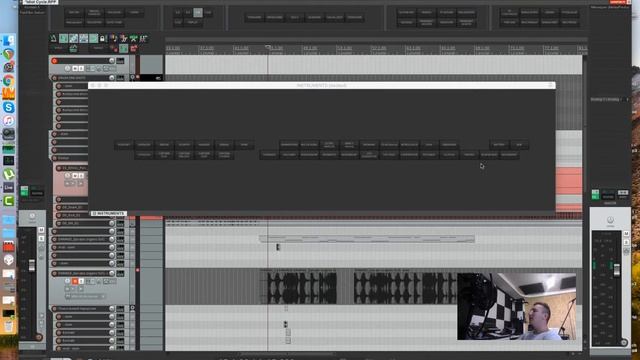640x360 pixels.
Task: Open Ableton Live from the Dock
Action: [x=9, y=187]
